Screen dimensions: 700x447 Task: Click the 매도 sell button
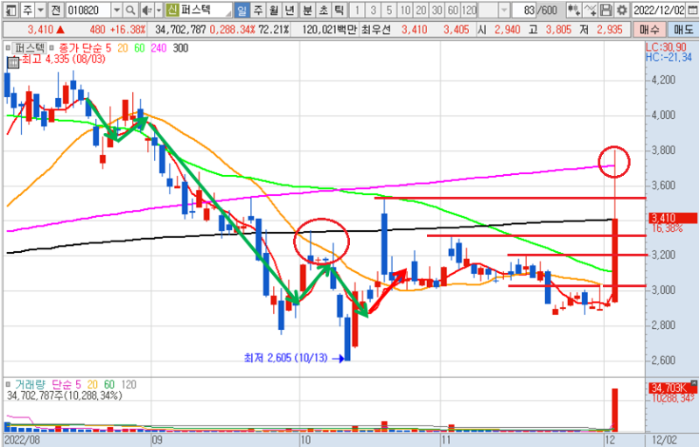(683, 30)
